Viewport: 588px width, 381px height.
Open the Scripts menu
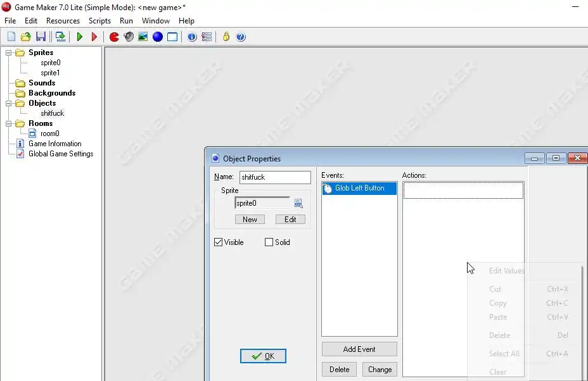click(x=99, y=21)
